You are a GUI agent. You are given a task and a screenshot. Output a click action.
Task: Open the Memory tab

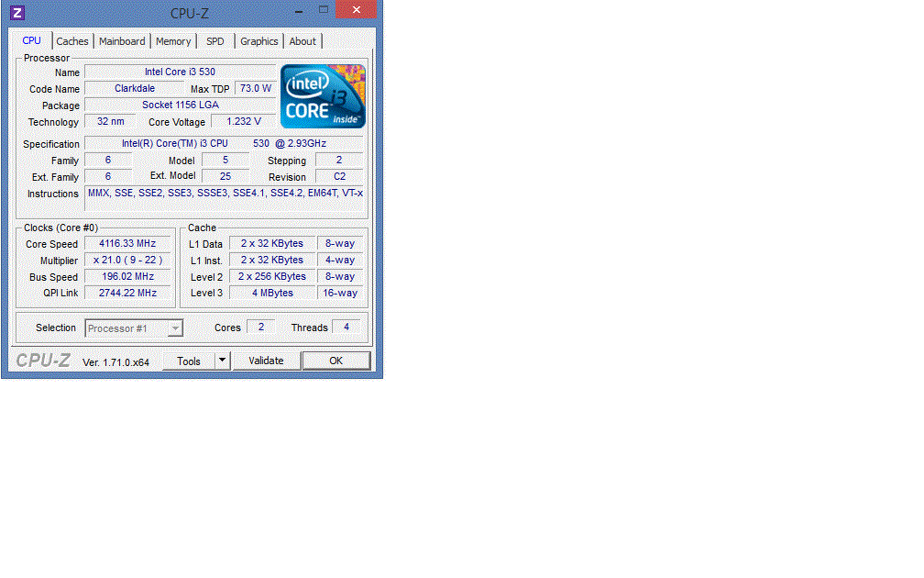pyautogui.click(x=173, y=41)
